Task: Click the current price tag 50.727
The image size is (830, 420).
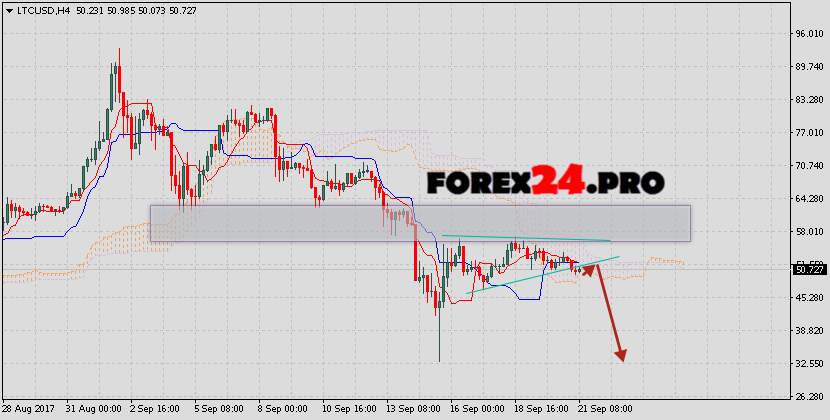Action: (x=808, y=269)
